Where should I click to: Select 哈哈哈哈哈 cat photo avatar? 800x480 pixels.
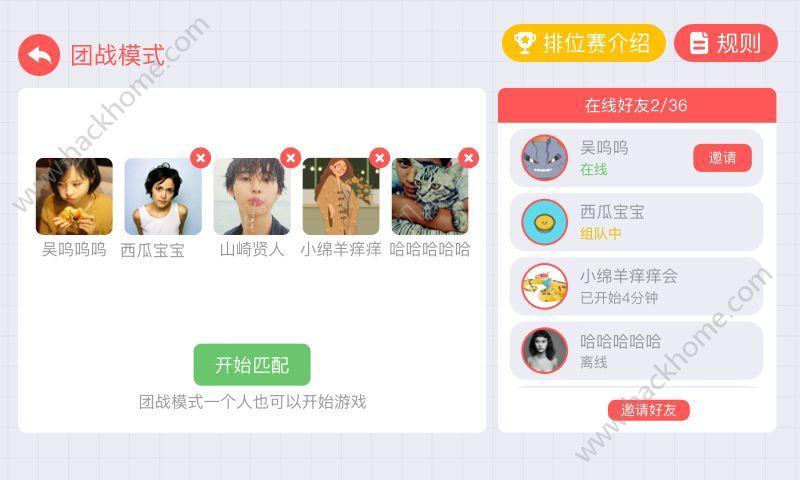430,196
